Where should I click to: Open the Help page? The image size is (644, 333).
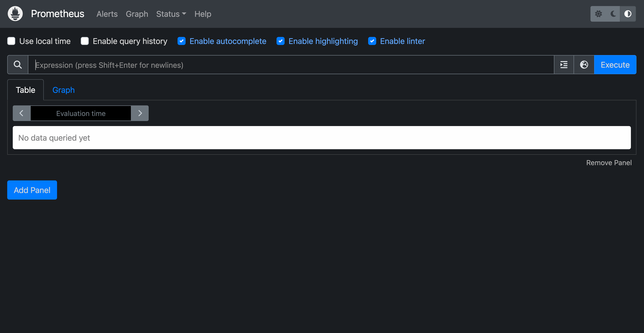click(x=203, y=14)
